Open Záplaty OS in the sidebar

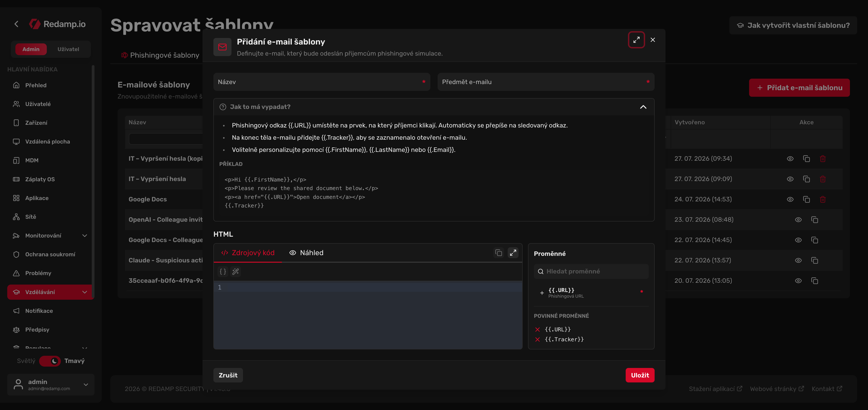50,179
